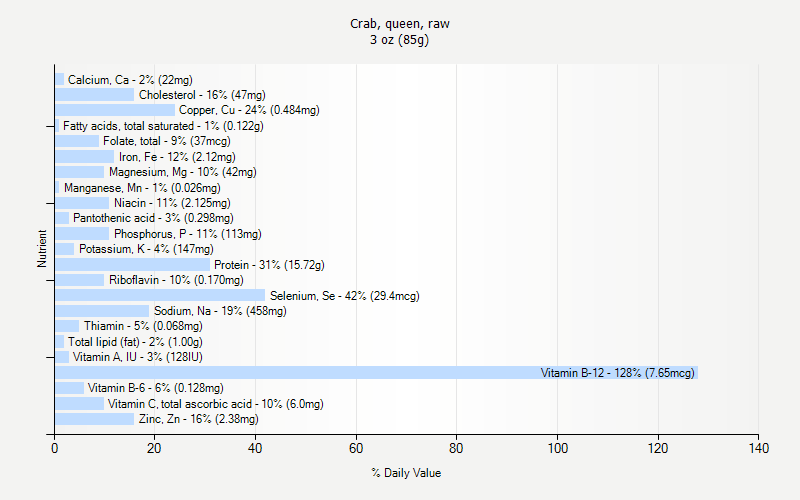Click the blue Vitamin C bar

[80, 404]
